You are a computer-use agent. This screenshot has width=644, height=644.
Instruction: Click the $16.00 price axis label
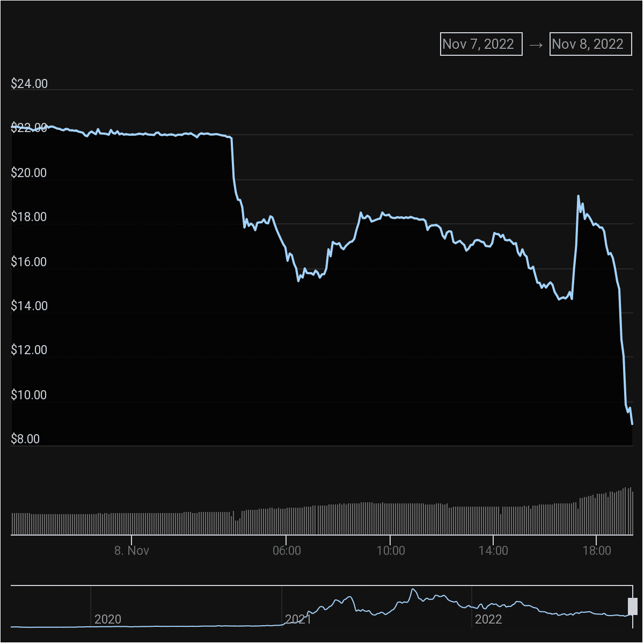point(29,262)
